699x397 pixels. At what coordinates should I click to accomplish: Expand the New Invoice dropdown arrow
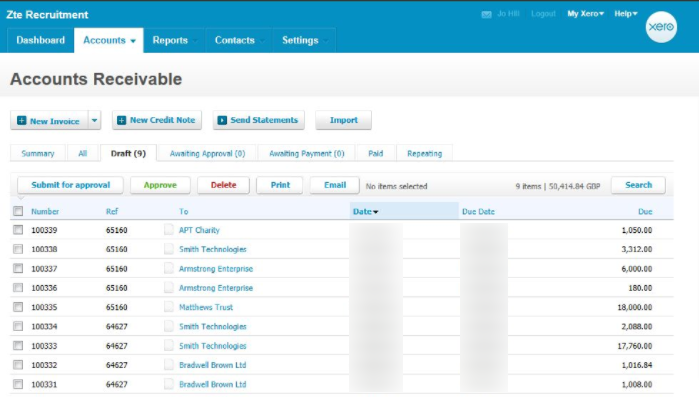(x=95, y=120)
